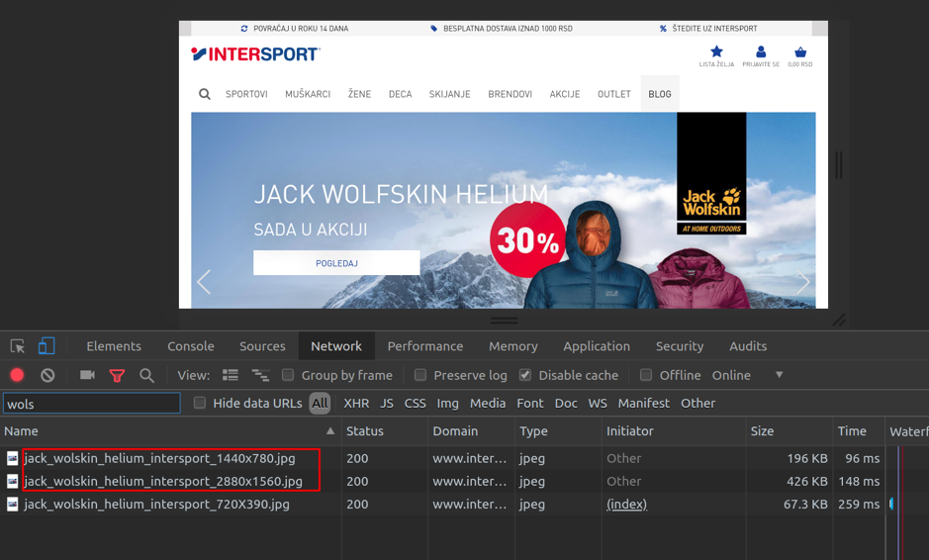Go to next carousel slide arrow

(x=802, y=282)
